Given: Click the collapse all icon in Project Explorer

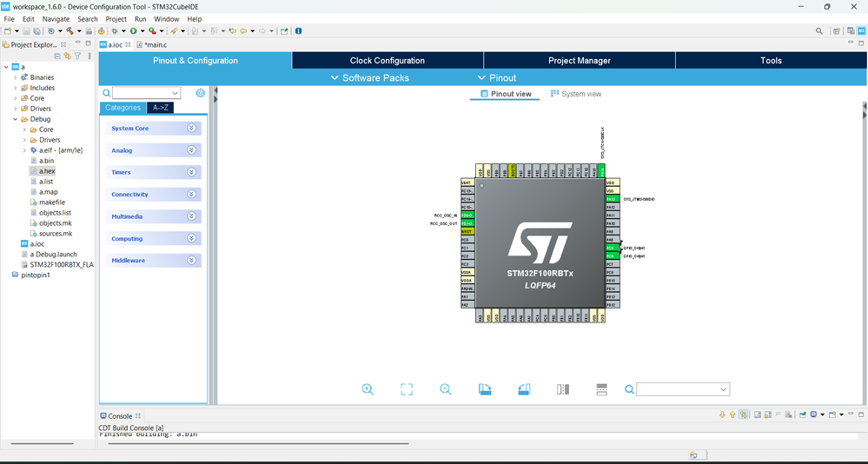Looking at the screenshot, I should [x=57, y=56].
